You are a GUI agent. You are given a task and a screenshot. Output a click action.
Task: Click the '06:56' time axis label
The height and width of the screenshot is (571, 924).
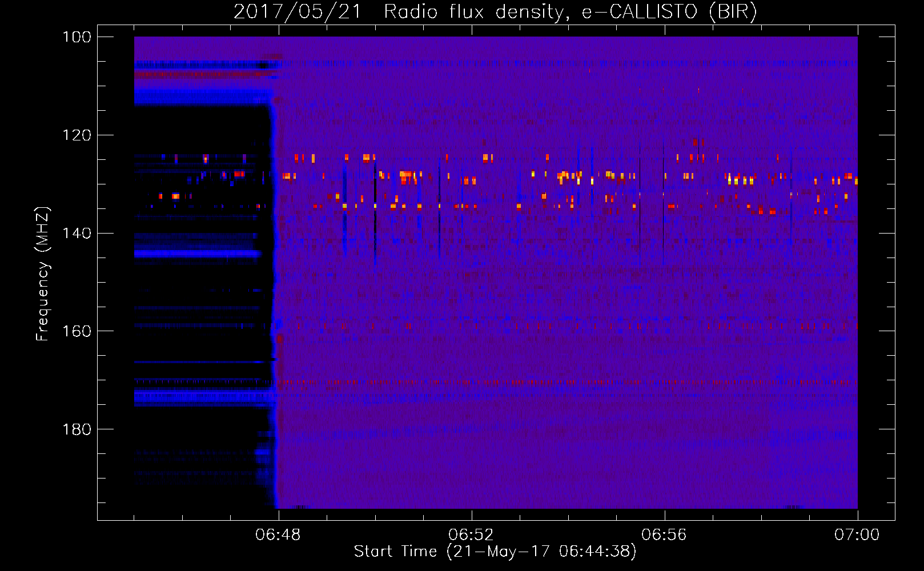click(x=664, y=535)
